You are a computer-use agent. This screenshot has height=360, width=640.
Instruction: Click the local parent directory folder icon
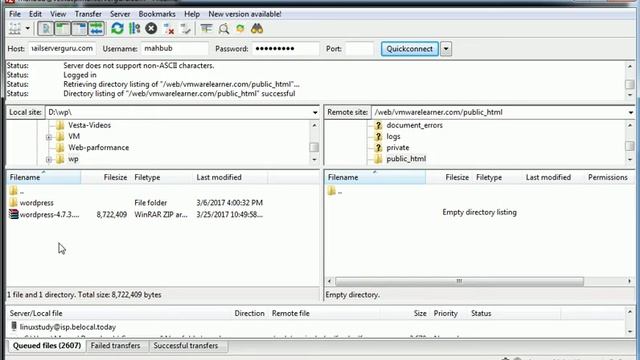[13, 191]
